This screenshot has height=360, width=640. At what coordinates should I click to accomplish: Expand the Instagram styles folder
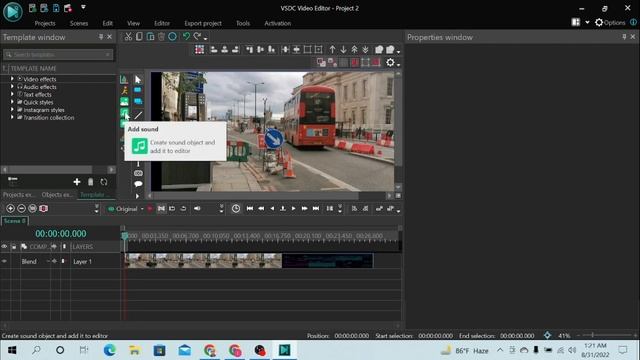(12, 110)
